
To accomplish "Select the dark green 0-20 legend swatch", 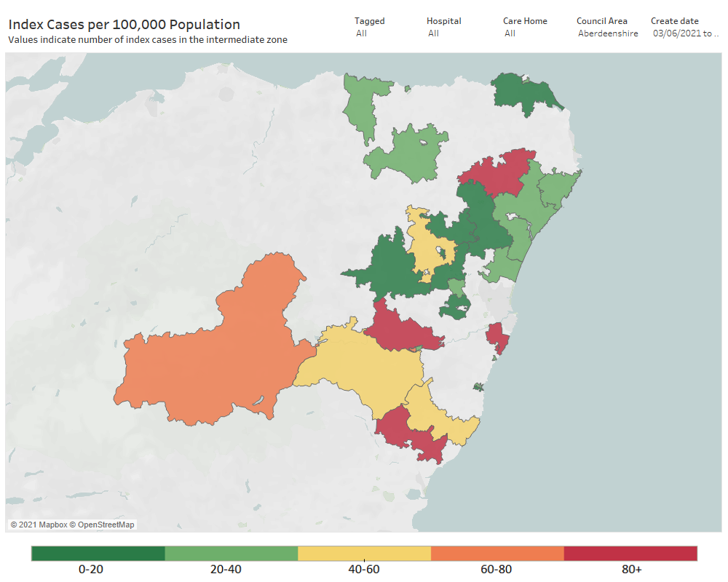I will 98,553.
